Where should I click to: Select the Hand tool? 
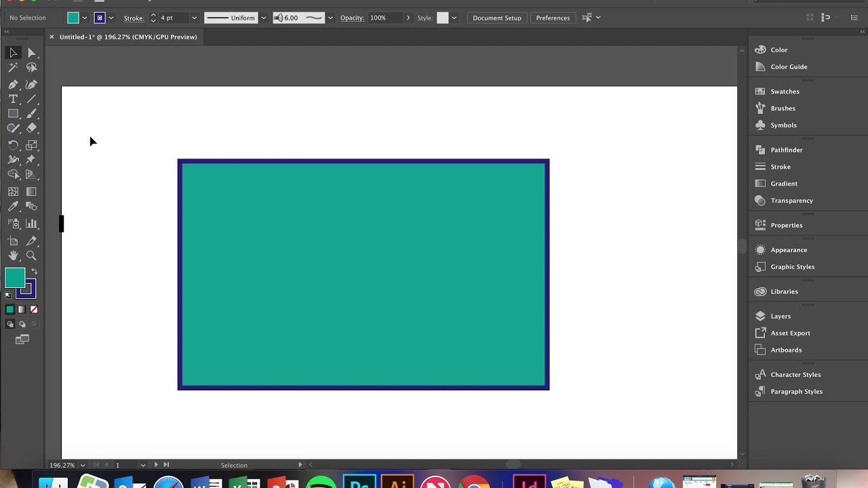click(13, 256)
